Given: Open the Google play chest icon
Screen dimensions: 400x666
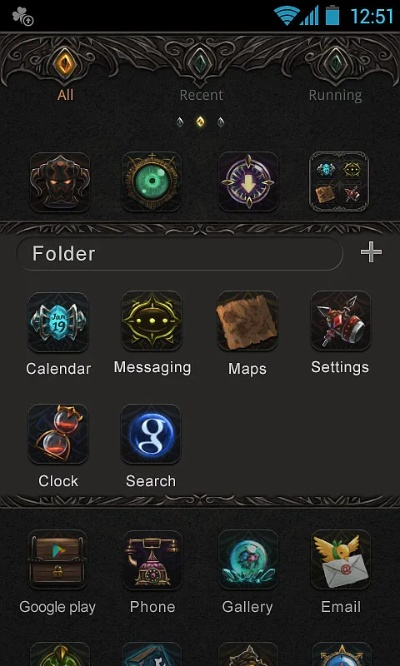Looking at the screenshot, I should [58, 560].
